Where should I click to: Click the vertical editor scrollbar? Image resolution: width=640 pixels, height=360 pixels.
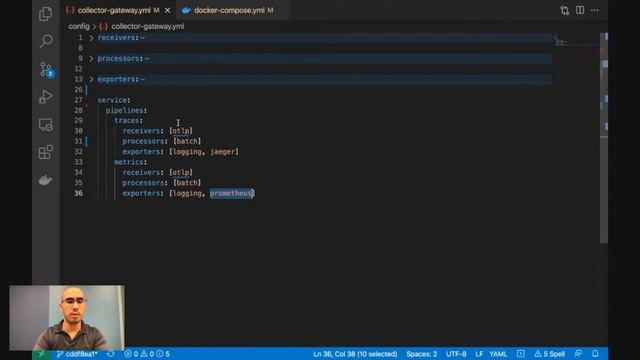[604, 139]
